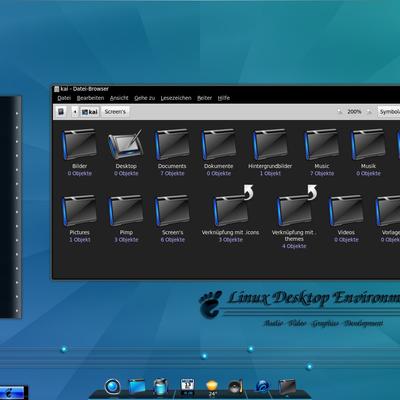
Task: Select the '6 Objekte' text under Screen's
Action: pyautogui.click(x=172, y=240)
